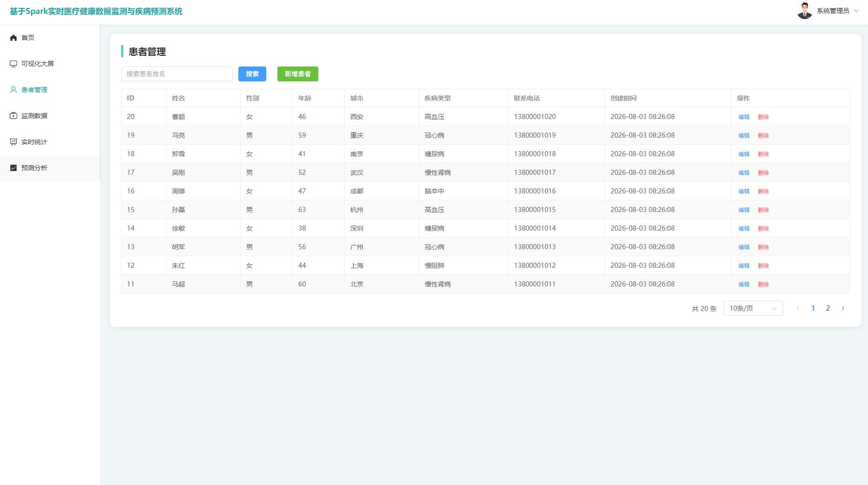Screen dimensions: 868x485
Task: Delete patient 徐敏 record
Action: 763,229
